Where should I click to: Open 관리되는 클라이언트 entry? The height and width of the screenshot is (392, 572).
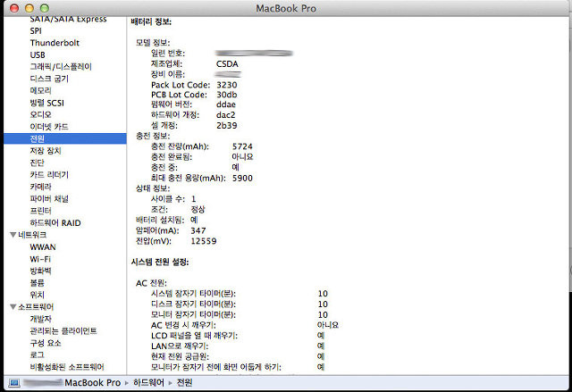(x=63, y=330)
